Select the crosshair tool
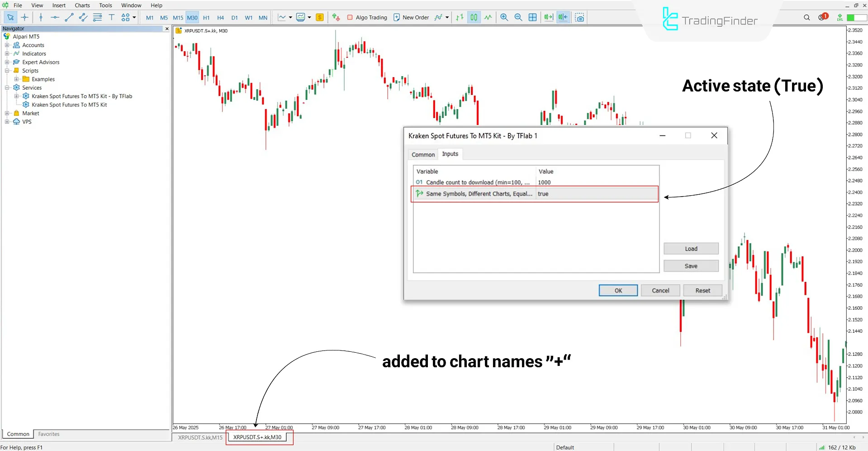 coord(24,17)
